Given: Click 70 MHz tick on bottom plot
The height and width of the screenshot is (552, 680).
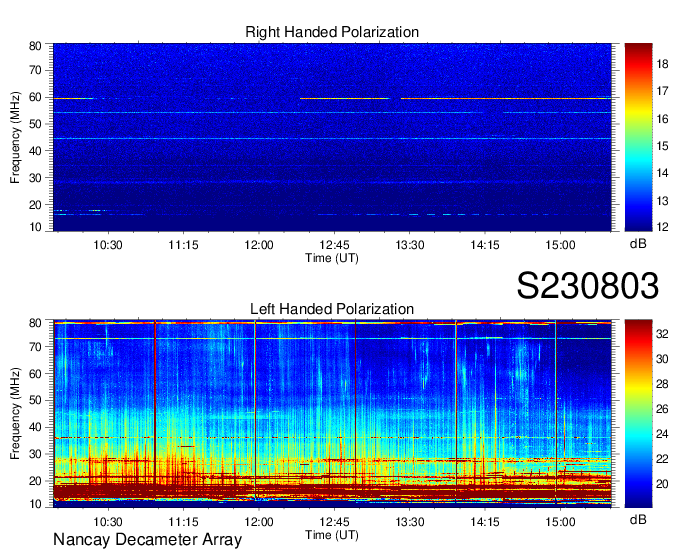Looking at the screenshot, I should [35, 347].
